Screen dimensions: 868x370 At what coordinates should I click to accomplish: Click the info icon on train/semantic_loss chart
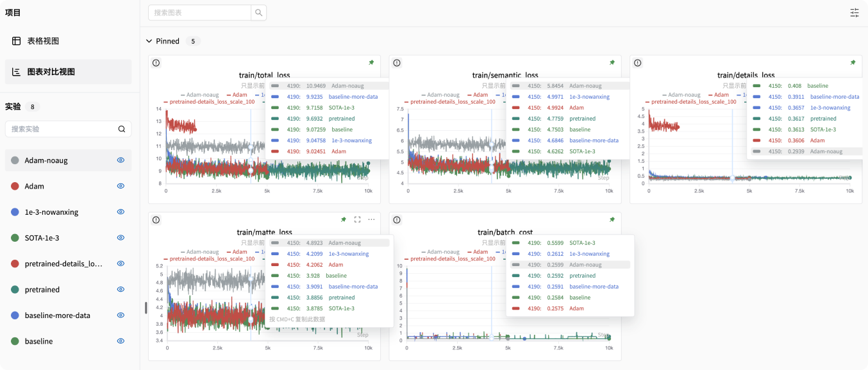pos(397,63)
